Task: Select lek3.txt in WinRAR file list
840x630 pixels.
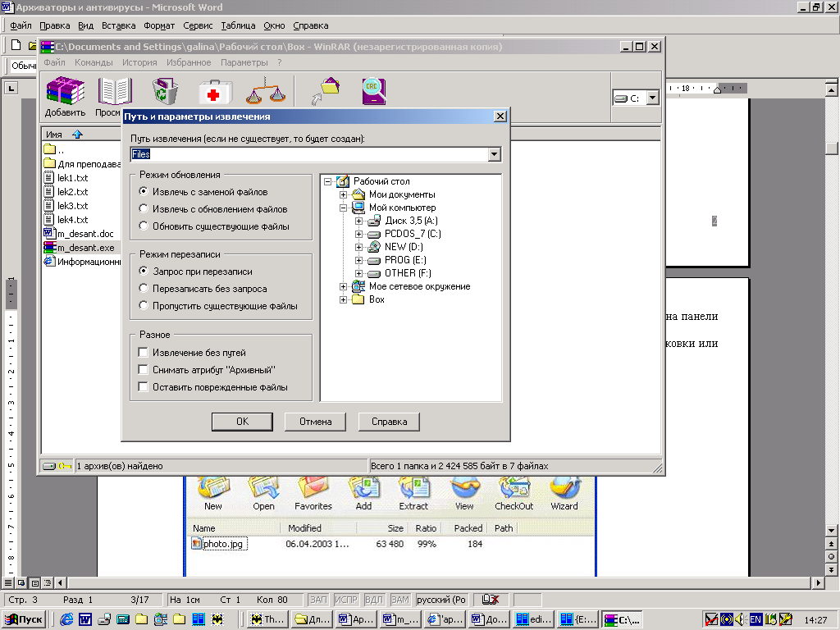Action: pos(72,206)
